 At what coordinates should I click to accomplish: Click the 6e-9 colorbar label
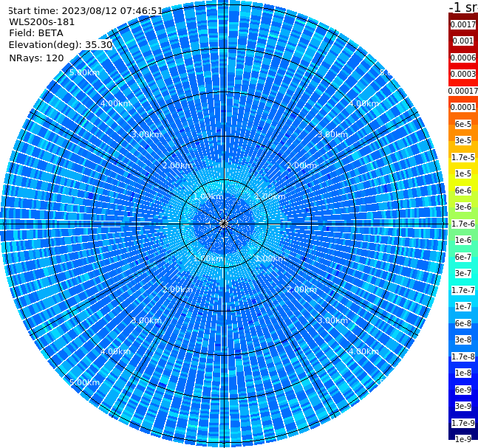click(463, 390)
